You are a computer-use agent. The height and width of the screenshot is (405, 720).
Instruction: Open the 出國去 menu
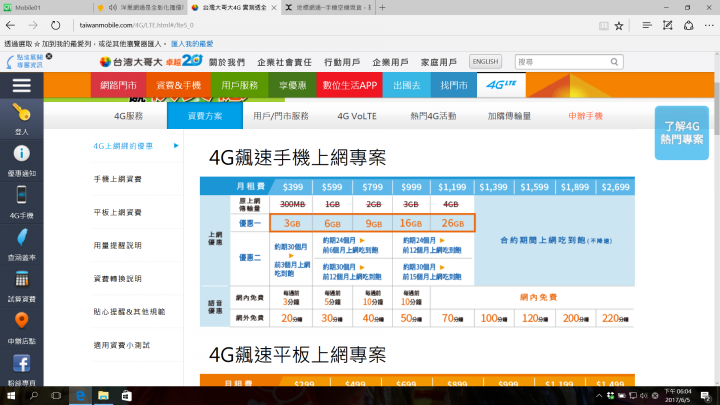coord(406,85)
